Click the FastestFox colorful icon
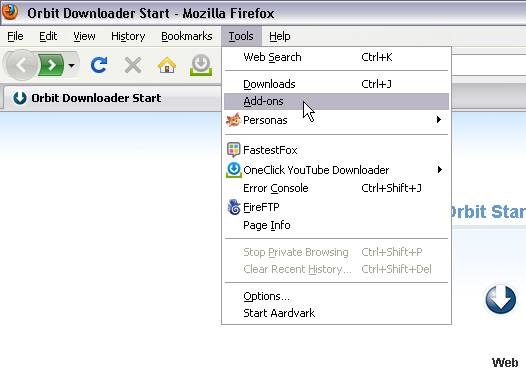This screenshot has width=526, height=374. point(233,150)
